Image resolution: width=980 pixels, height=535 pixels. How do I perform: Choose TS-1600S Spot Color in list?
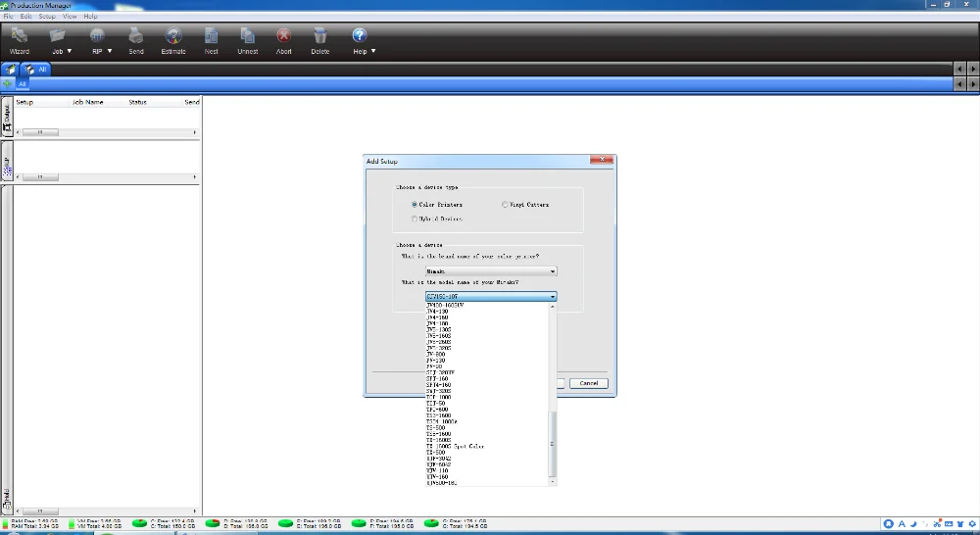(x=487, y=446)
